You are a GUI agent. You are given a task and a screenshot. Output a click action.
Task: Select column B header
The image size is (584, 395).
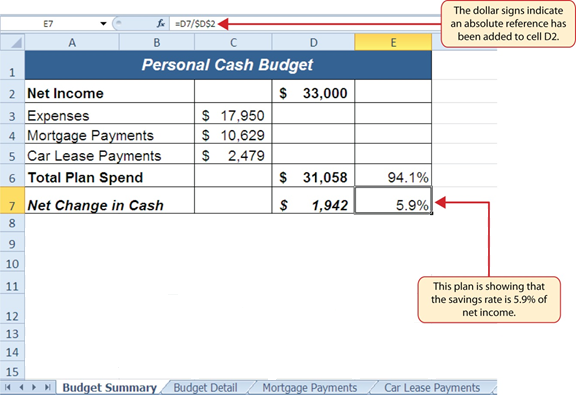click(x=157, y=42)
